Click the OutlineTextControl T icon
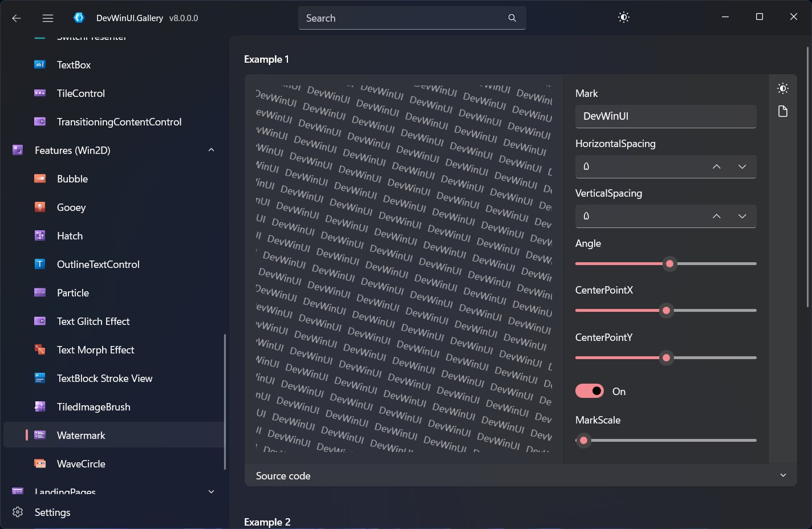The image size is (812, 529). coord(40,264)
